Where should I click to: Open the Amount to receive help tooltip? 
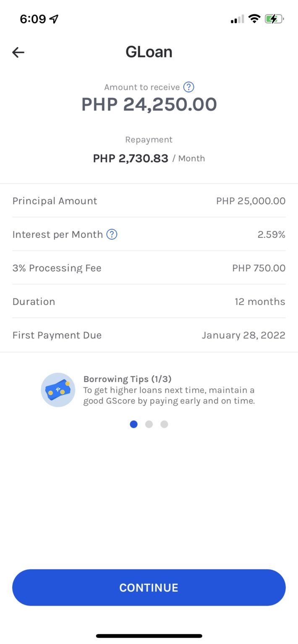point(188,87)
